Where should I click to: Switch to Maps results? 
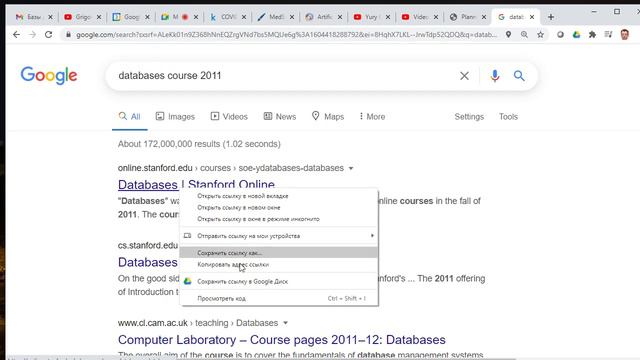pyautogui.click(x=328, y=117)
